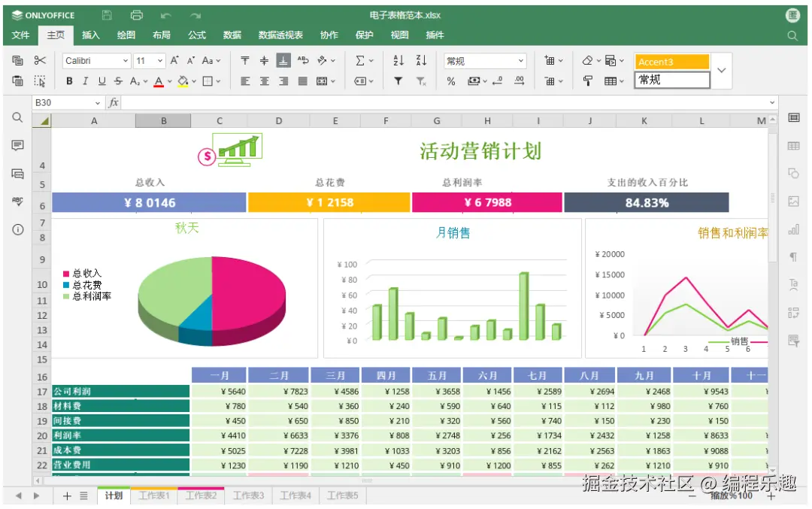The image size is (812, 509).
Task: Toggle underline formatting
Action: (x=102, y=80)
